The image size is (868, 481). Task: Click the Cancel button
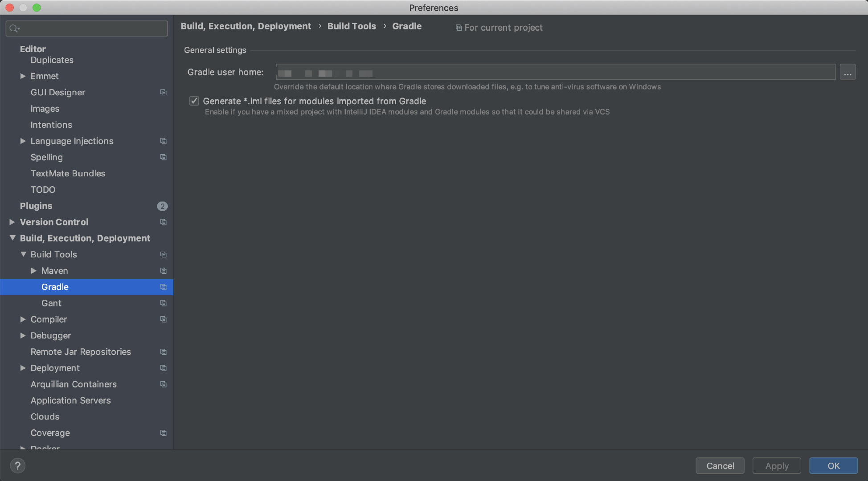[720, 466]
